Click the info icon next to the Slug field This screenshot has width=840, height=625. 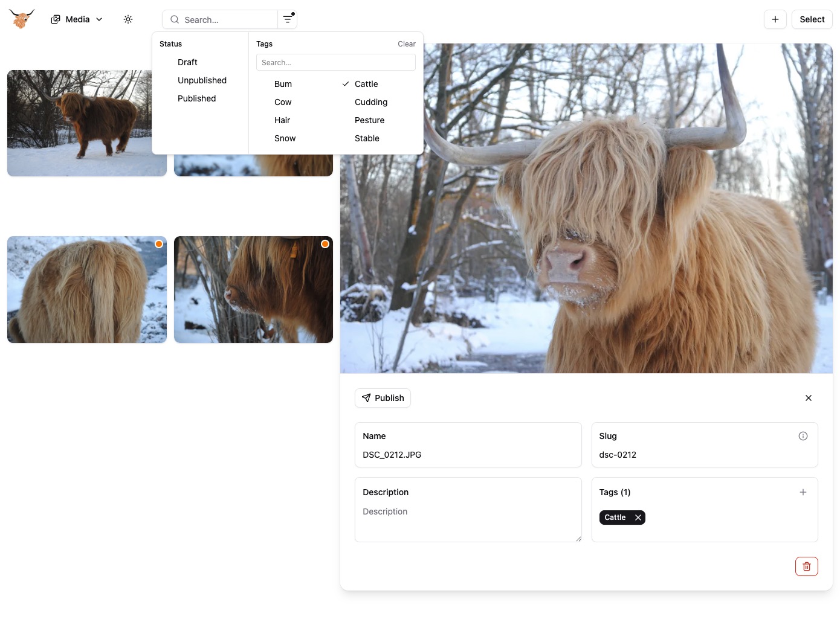tap(803, 435)
